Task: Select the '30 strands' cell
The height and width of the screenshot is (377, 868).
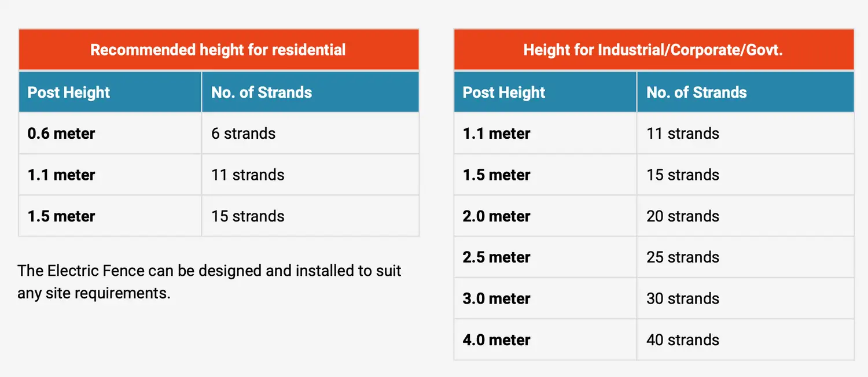Action: click(683, 299)
